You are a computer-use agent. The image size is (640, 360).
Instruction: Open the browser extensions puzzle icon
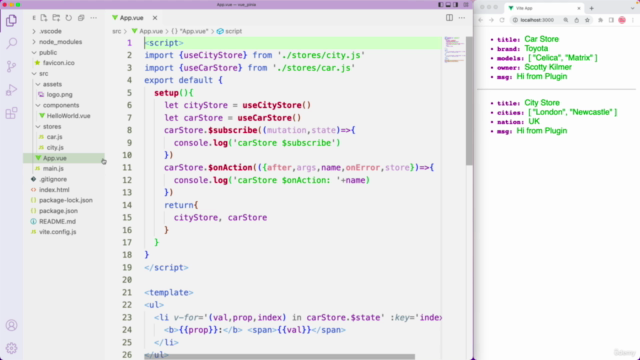point(600,20)
